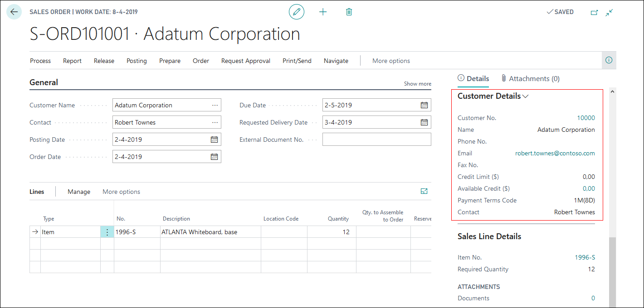Select the Quantity cell showing 12
This screenshot has height=308, width=644.
coord(332,232)
